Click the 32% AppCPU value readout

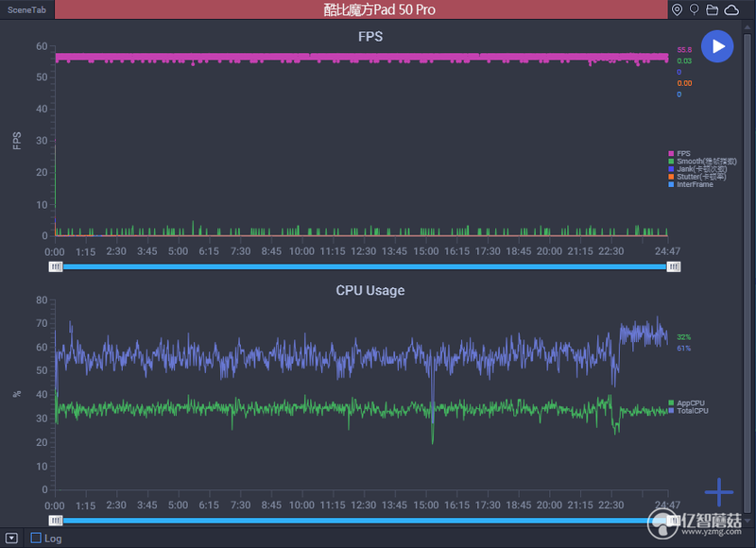(683, 337)
